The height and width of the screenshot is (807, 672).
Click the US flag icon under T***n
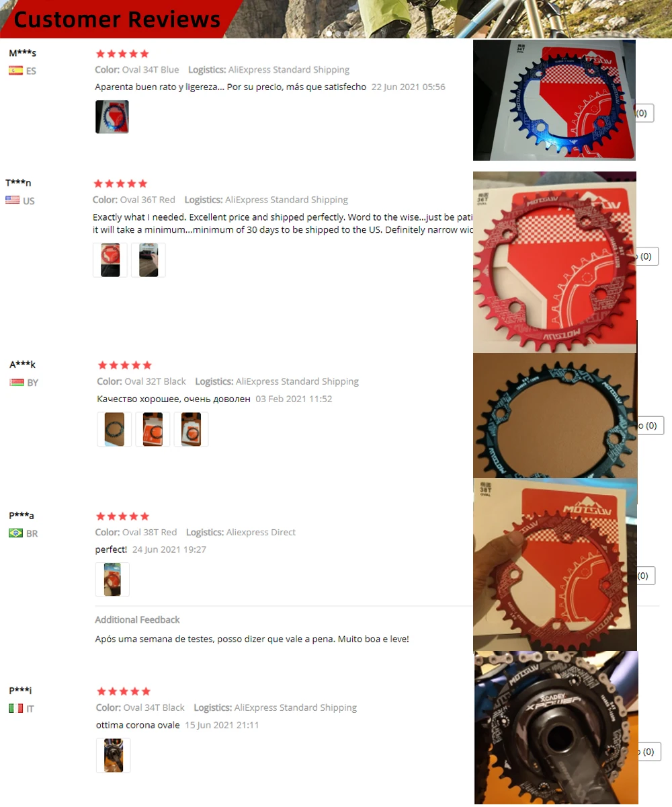13,200
